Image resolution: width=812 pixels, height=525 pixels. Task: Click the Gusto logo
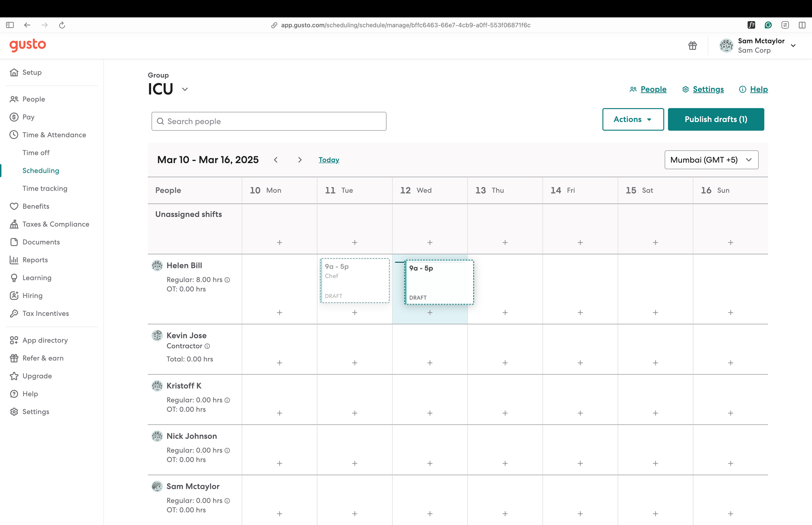(28, 45)
